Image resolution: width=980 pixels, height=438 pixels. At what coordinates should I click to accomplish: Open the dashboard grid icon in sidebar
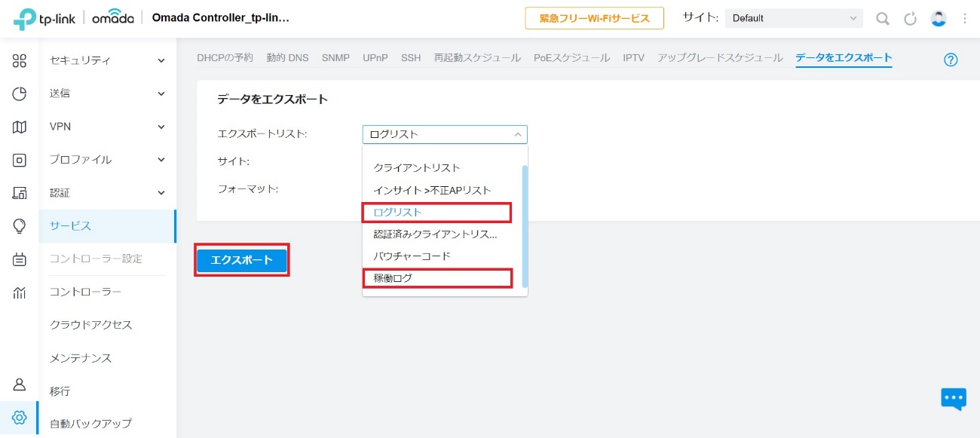tap(20, 60)
